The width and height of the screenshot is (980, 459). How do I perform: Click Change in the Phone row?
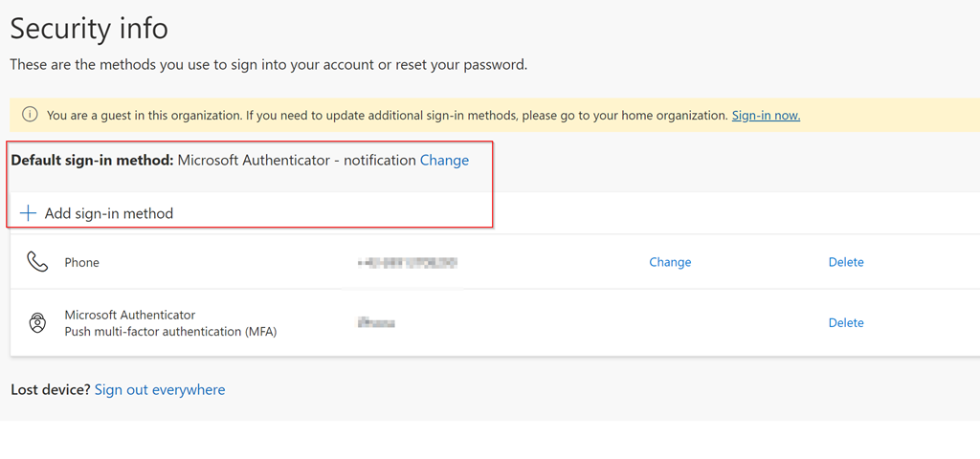(670, 262)
